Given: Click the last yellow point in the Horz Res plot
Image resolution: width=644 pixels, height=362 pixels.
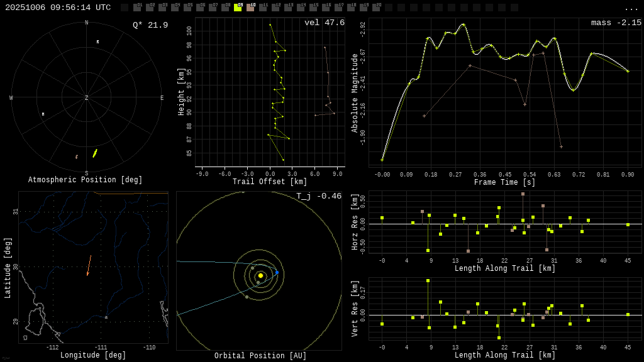Looking at the screenshot, I should click(x=628, y=224).
